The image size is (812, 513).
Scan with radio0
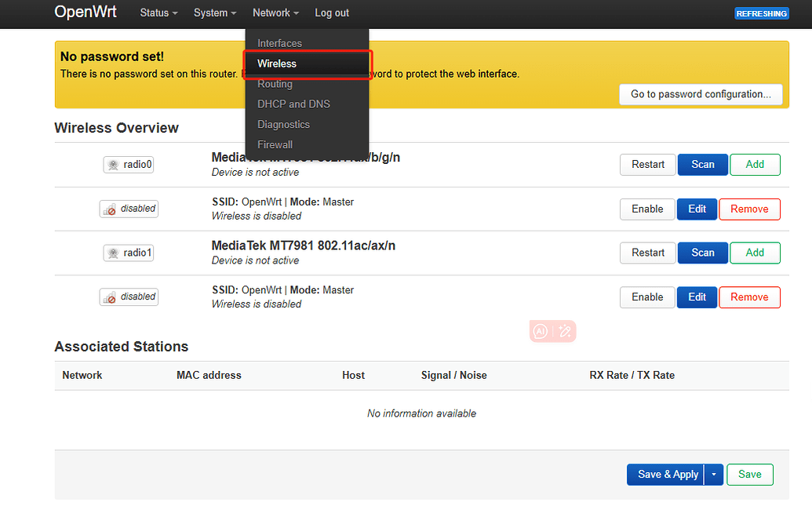click(703, 165)
